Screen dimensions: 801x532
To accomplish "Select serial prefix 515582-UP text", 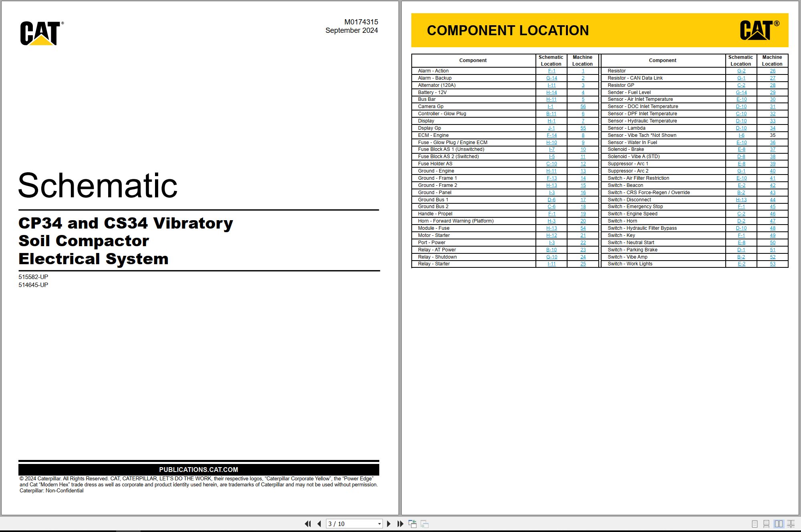I will click(x=33, y=277).
